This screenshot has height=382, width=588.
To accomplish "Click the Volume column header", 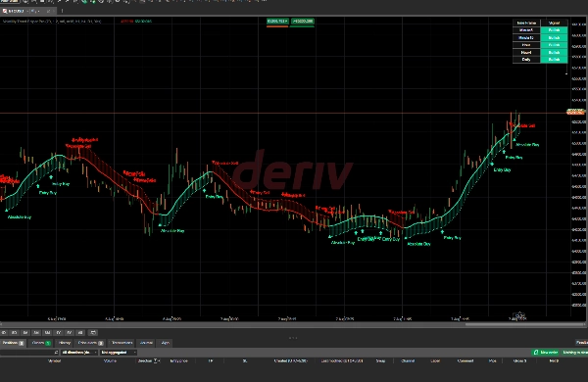I will tap(110, 360).
